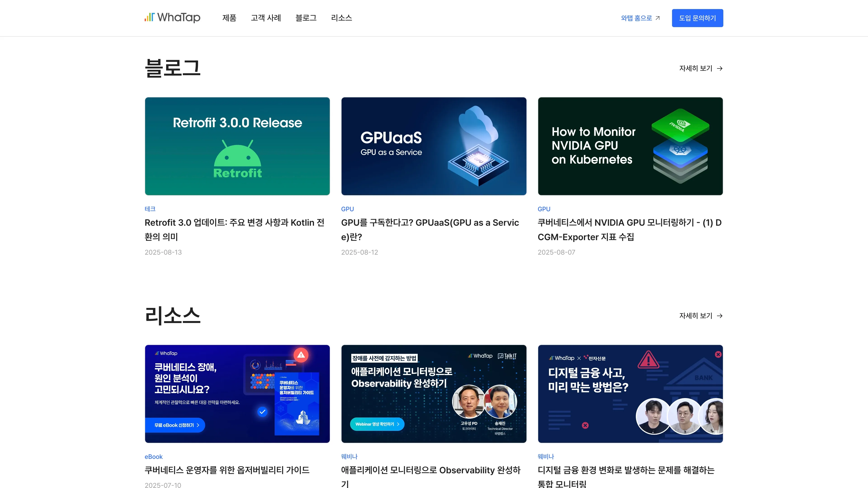Viewport: 868px width, 488px height.
Task: Click the date 2025-08-12
Action: coord(360,252)
